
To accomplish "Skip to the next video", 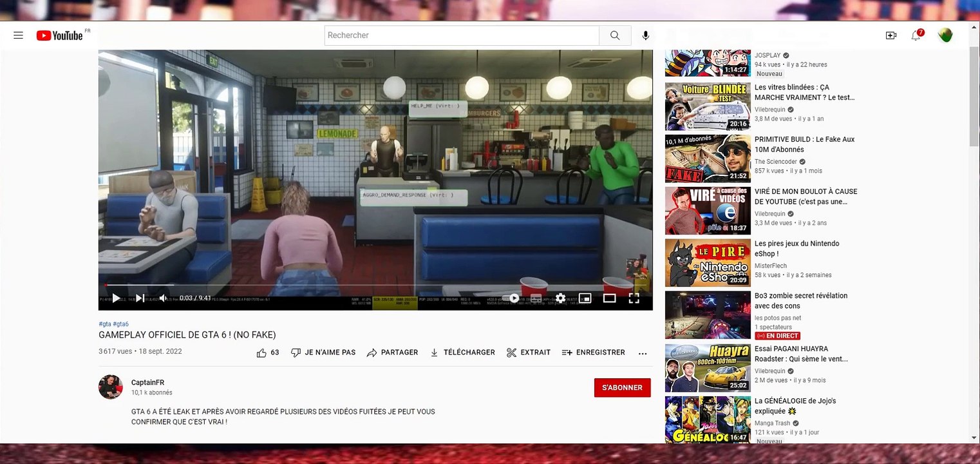I will click(140, 298).
